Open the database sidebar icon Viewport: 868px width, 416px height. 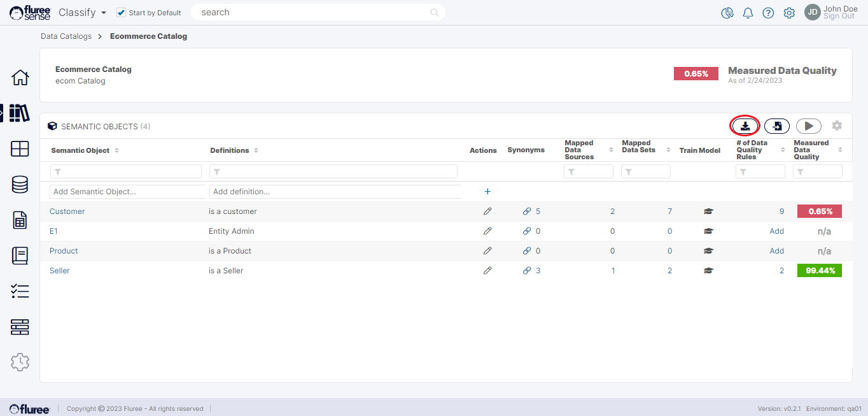pyautogui.click(x=20, y=185)
